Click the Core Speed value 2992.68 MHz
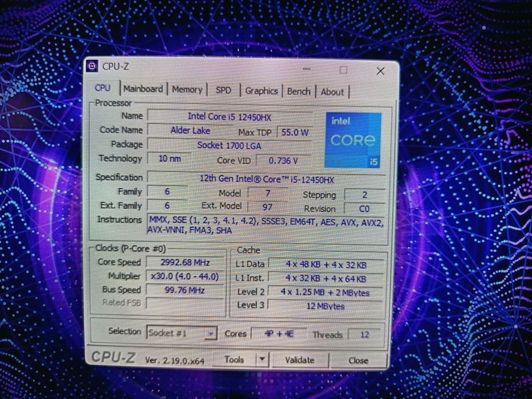The image size is (532, 399). click(x=185, y=263)
